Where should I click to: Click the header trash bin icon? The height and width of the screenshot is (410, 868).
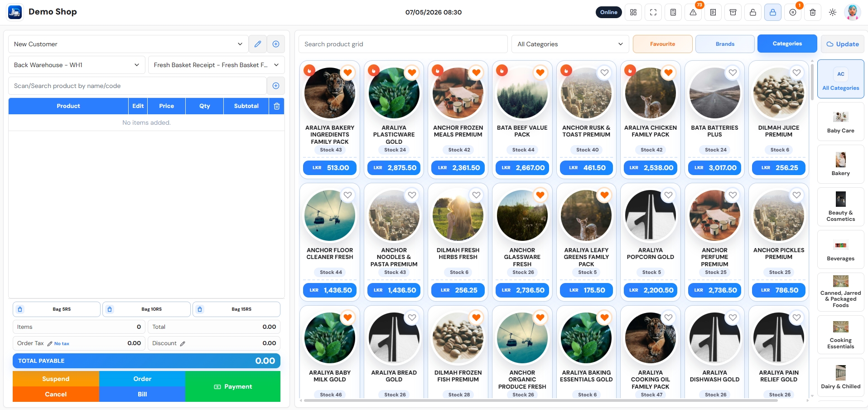point(813,12)
